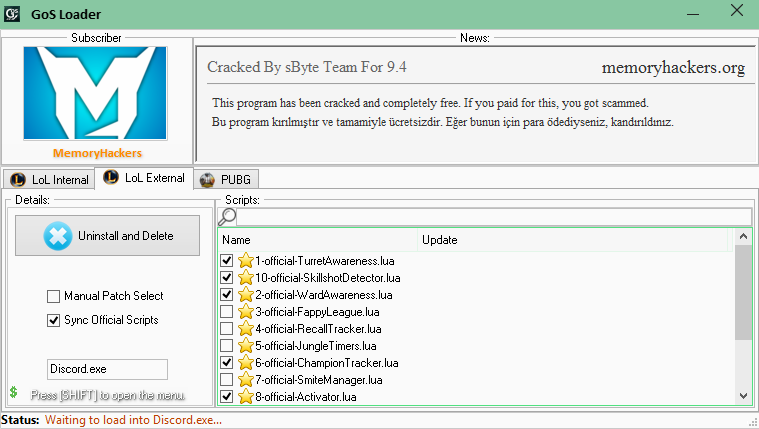Click the Cracked By sByte Team heading
The height and width of the screenshot is (429, 759).
pyautogui.click(x=307, y=67)
